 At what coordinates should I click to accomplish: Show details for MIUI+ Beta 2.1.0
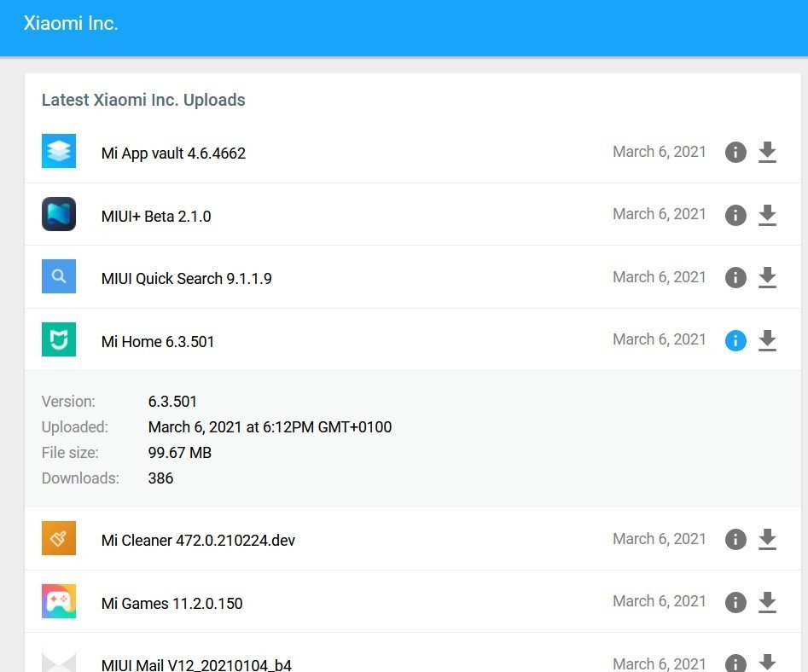tap(735, 215)
